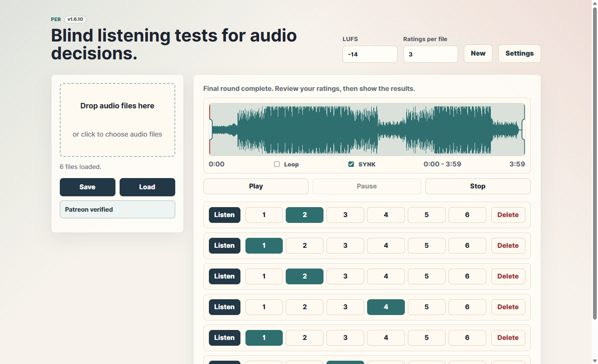
Task: Click the Load button
Action: click(147, 187)
